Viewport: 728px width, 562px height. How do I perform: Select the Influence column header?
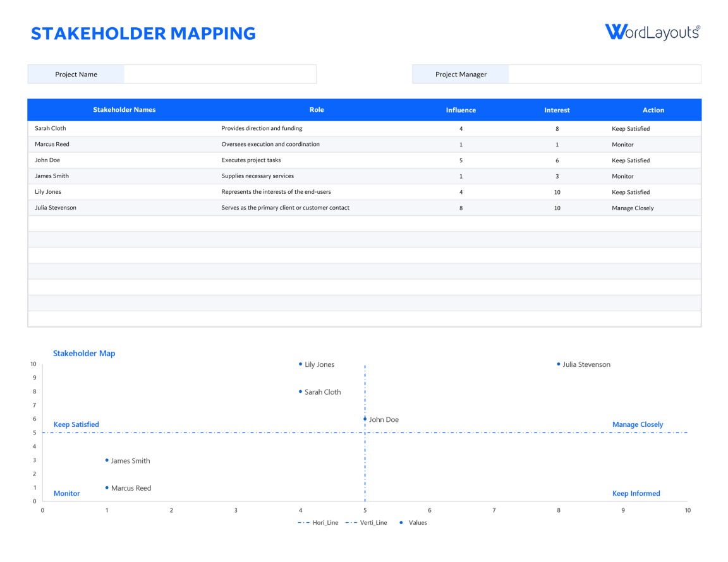461,109
